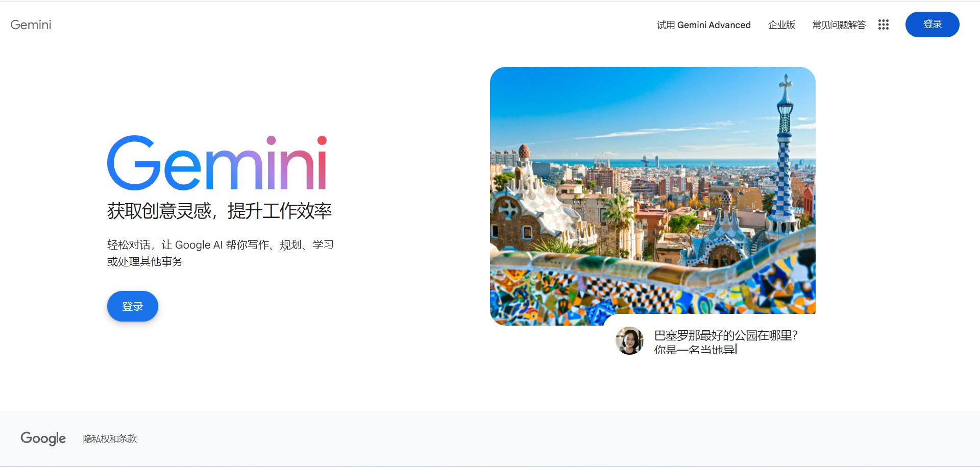Open the 试用 Gemini Advanced link
Image resolution: width=980 pixels, height=467 pixels.
pyautogui.click(x=703, y=24)
